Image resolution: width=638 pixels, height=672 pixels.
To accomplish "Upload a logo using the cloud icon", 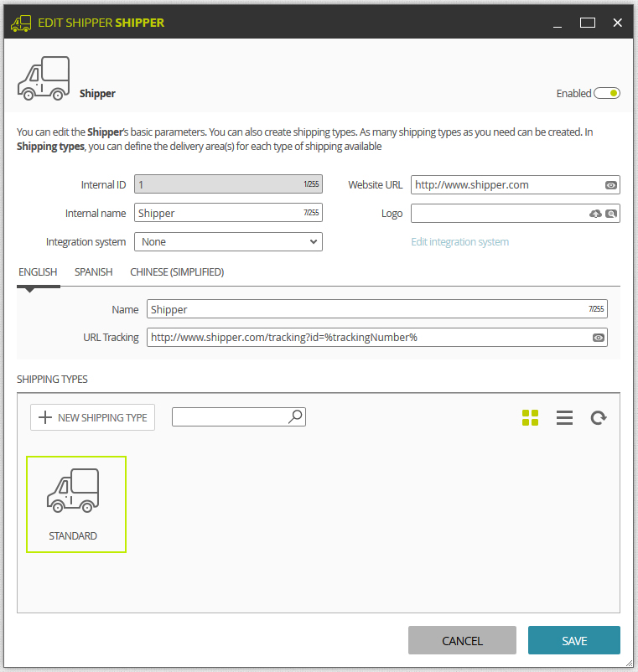I will [x=595, y=214].
